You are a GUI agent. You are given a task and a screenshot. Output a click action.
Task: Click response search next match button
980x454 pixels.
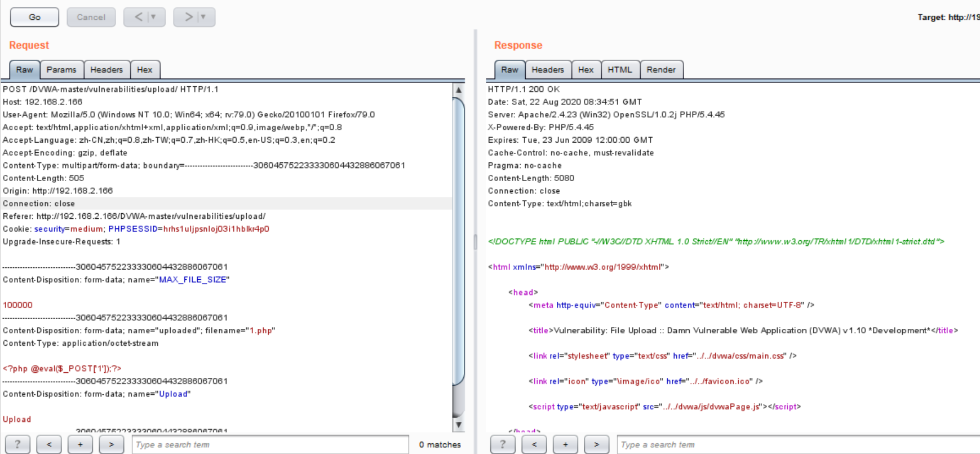point(597,444)
